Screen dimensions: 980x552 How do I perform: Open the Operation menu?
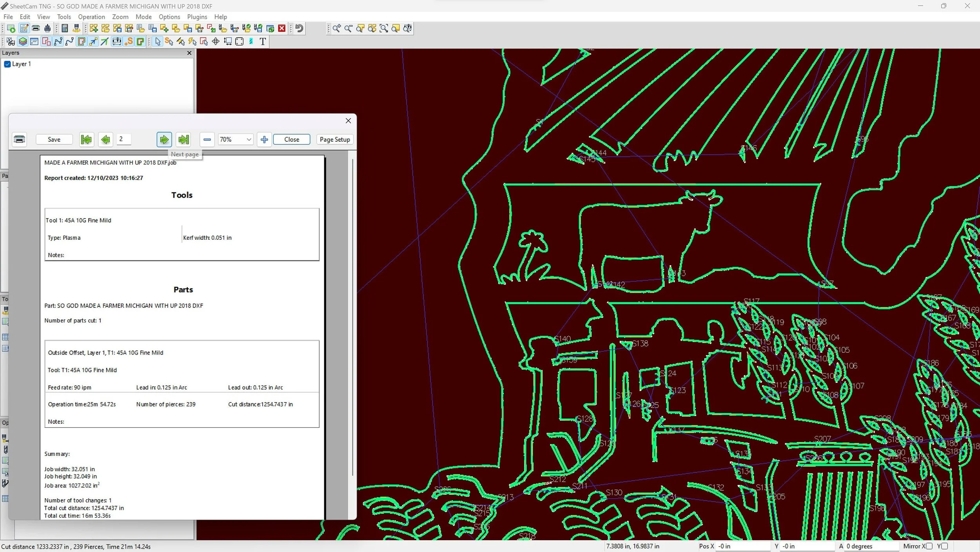click(91, 17)
